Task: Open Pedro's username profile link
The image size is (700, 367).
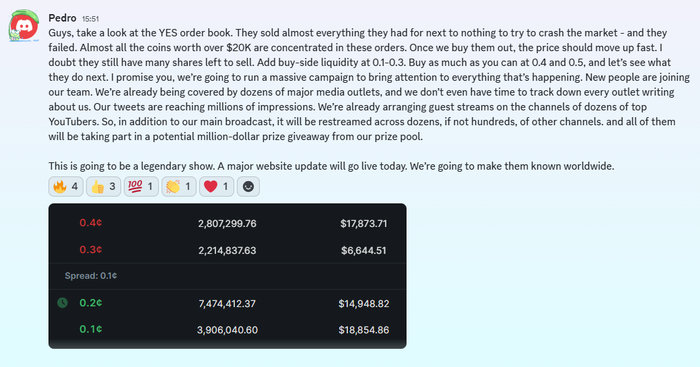Action: 62,18
